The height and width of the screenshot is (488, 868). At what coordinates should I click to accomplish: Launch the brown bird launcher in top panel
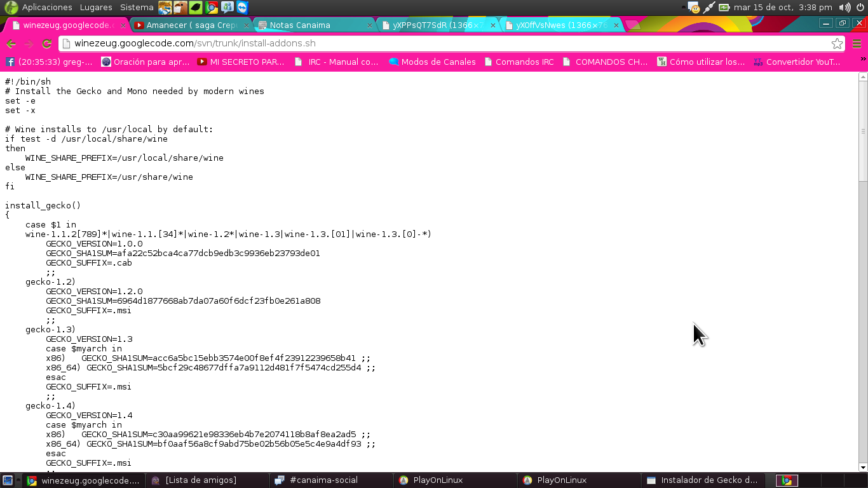click(x=180, y=8)
